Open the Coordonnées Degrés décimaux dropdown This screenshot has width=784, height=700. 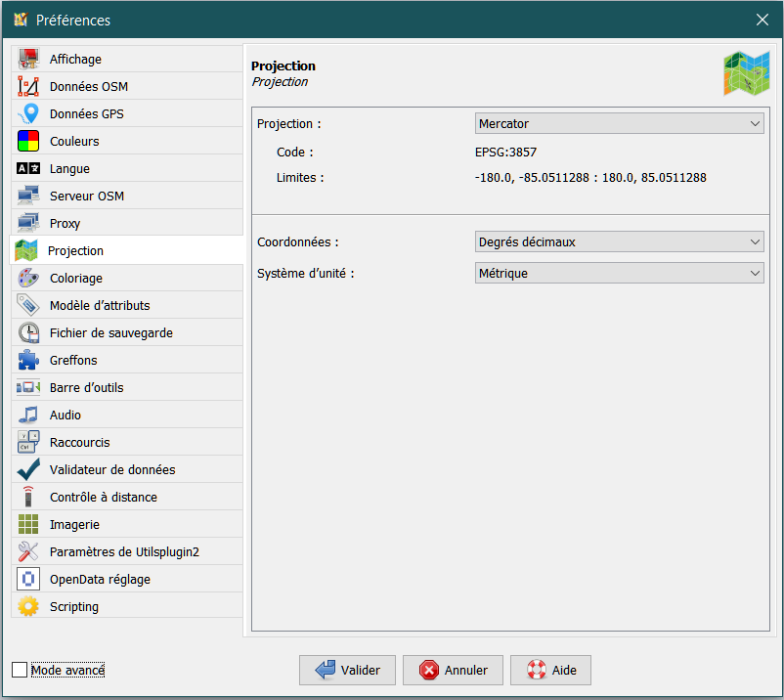pos(619,241)
